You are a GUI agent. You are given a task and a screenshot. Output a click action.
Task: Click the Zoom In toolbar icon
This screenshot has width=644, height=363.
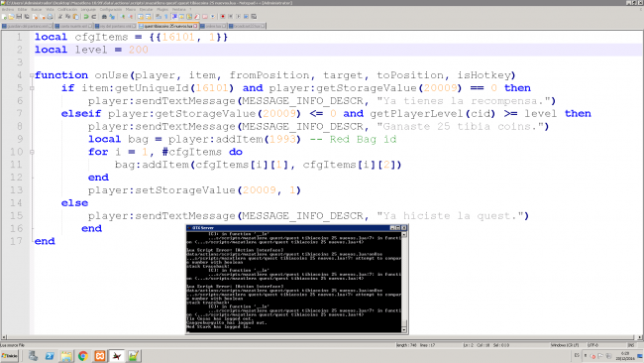coord(123,17)
